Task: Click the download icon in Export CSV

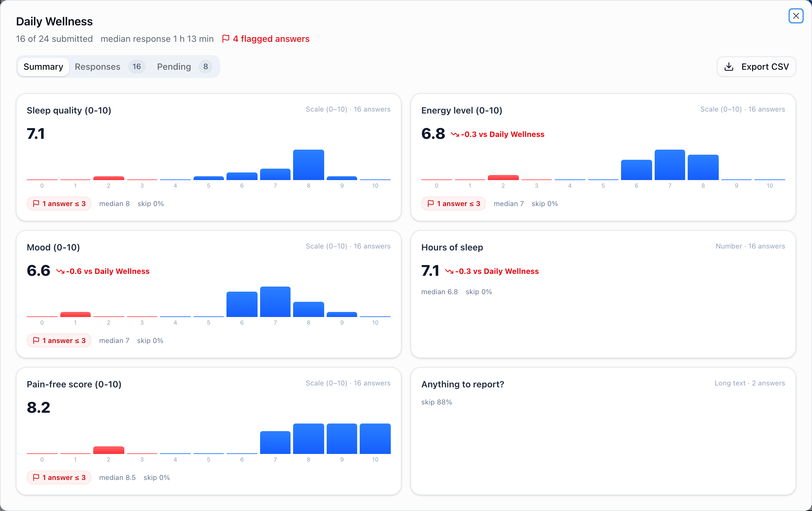Action: click(x=729, y=67)
